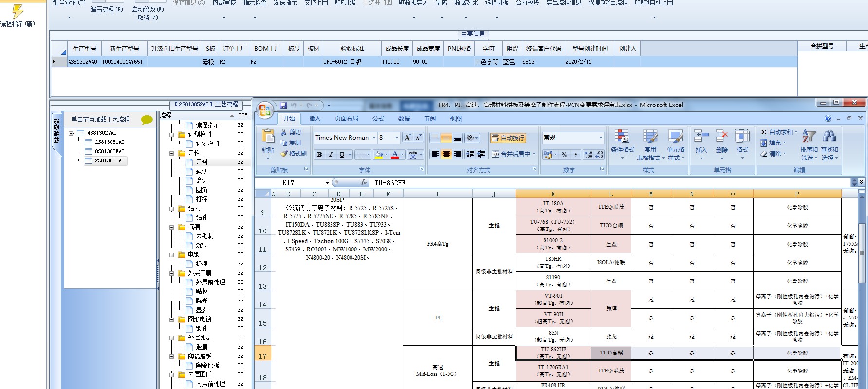The image size is (868, 389).
Task: Collapse the 沉铜 folder in process tree
Action: [x=172, y=227]
